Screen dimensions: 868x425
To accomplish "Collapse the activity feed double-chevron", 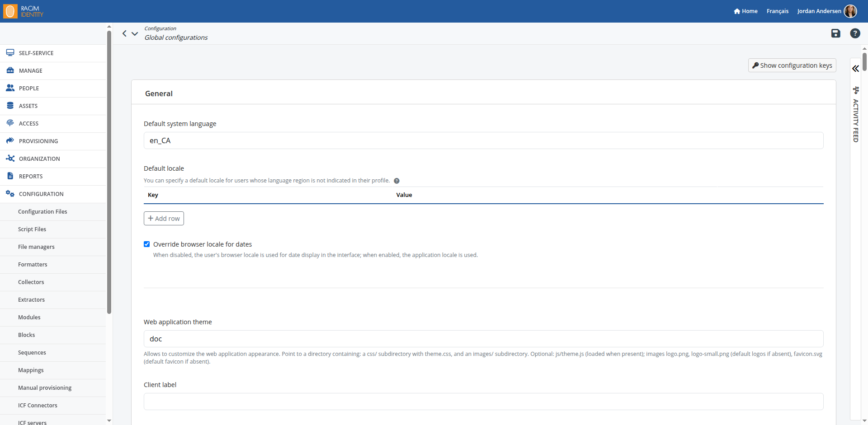I will coord(855,69).
